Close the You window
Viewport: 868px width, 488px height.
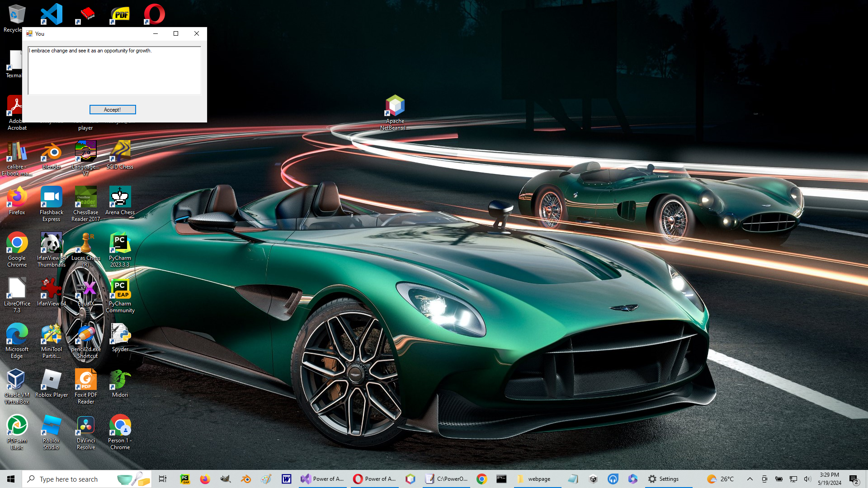pos(197,33)
